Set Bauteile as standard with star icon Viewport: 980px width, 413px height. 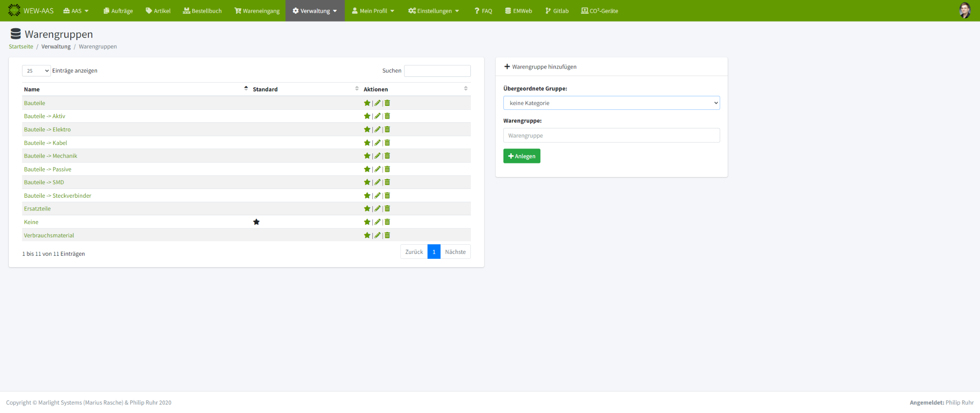coord(367,103)
